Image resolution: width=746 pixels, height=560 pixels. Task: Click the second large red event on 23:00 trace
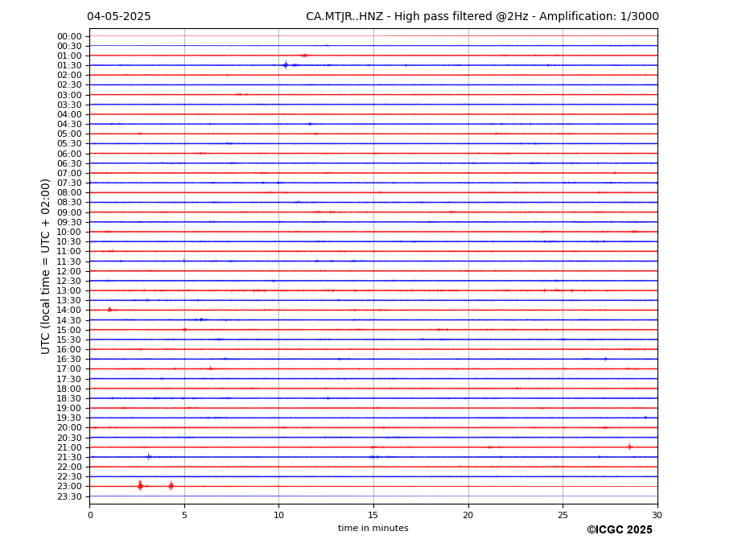pos(171,486)
